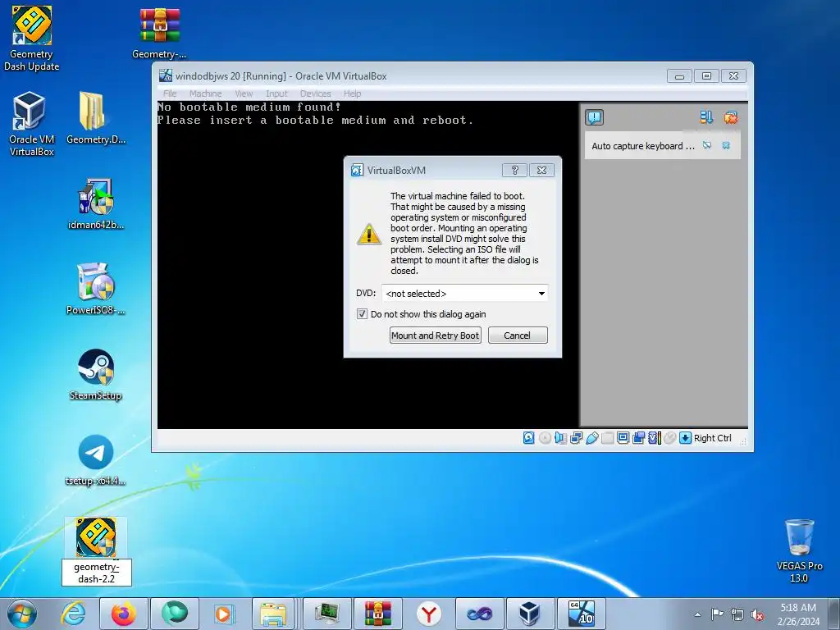
Task: Click the network adapters status icon
Action: click(576, 438)
